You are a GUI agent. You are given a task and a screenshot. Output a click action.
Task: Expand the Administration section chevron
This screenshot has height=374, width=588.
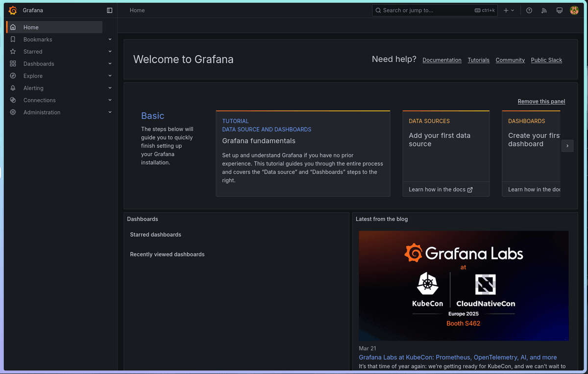tap(110, 112)
